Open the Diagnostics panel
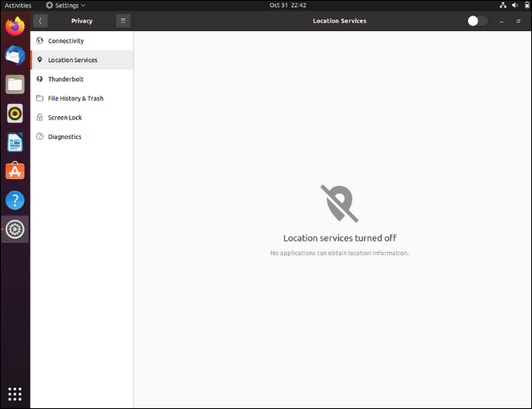The image size is (532, 409). click(82, 137)
